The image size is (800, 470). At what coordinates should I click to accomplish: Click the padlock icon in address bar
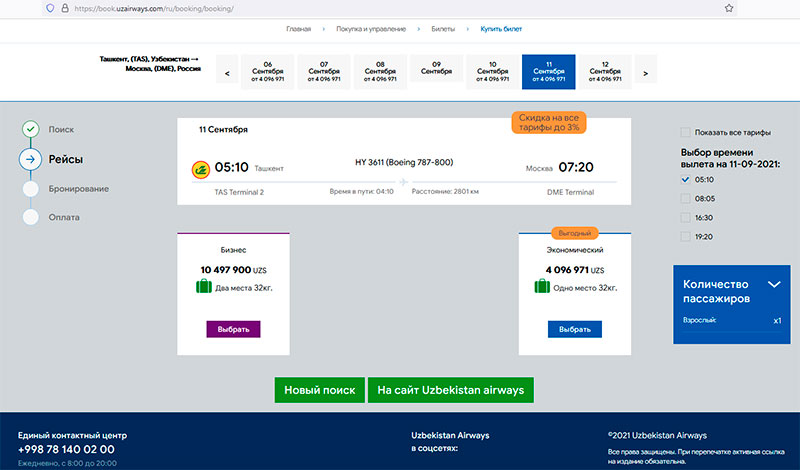point(65,7)
